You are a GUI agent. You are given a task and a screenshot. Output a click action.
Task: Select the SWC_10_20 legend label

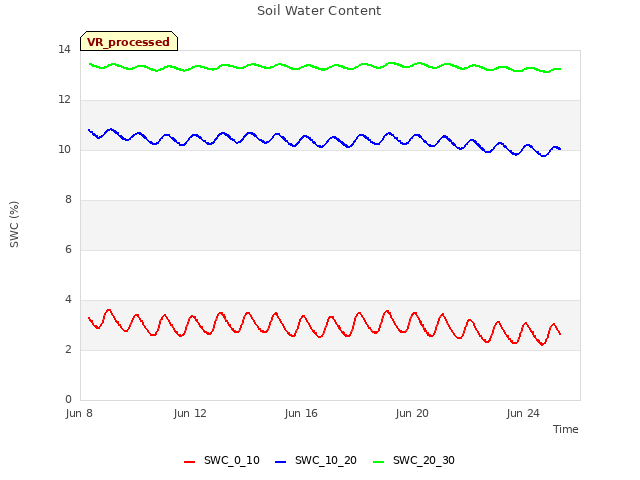pyautogui.click(x=326, y=460)
